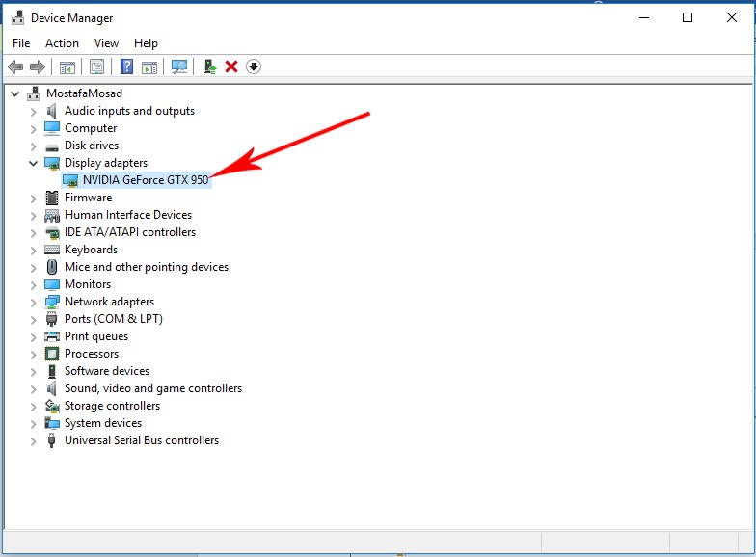Minimize the Device Manager window
756x557 pixels.
[644, 17]
